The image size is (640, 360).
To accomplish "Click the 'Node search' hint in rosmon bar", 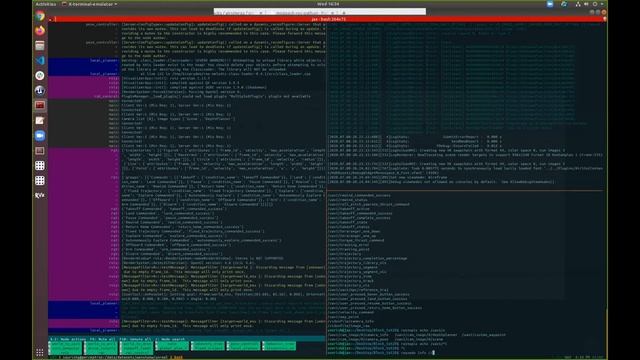I will (x=170, y=339).
